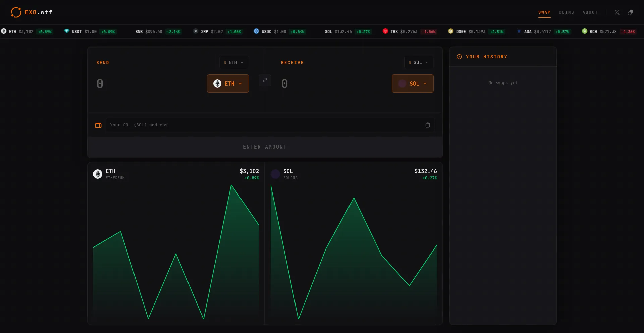Image resolution: width=644 pixels, height=333 pixels.
Task: Open the orange SOL receive coin selector
Action: tap(412, 84)
